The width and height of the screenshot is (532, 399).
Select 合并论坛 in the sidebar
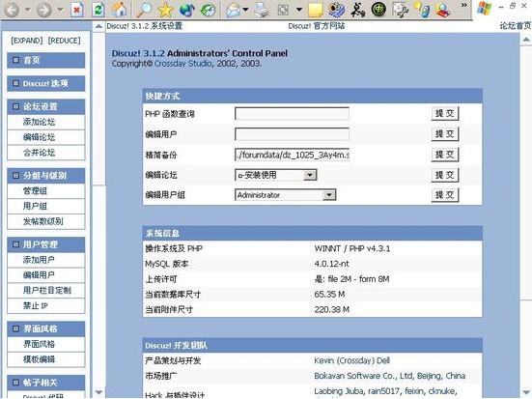point(45,153)
